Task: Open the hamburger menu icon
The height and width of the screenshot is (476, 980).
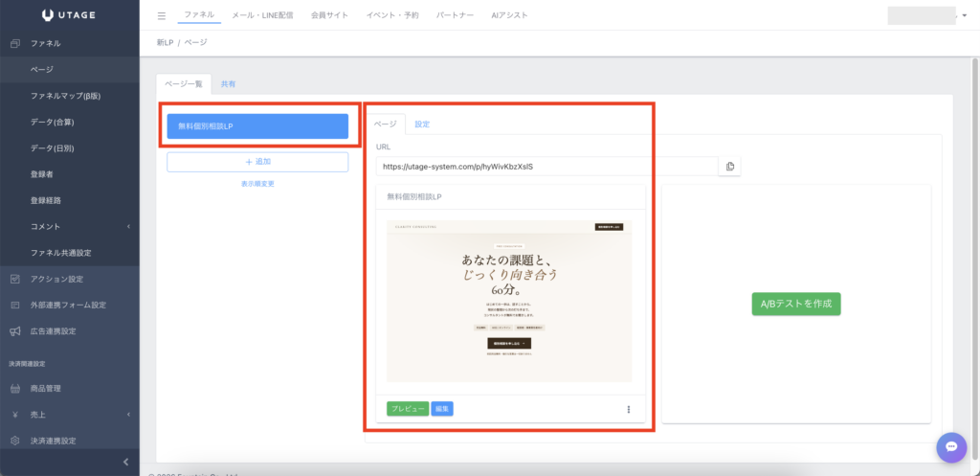Action: [162, 15]
